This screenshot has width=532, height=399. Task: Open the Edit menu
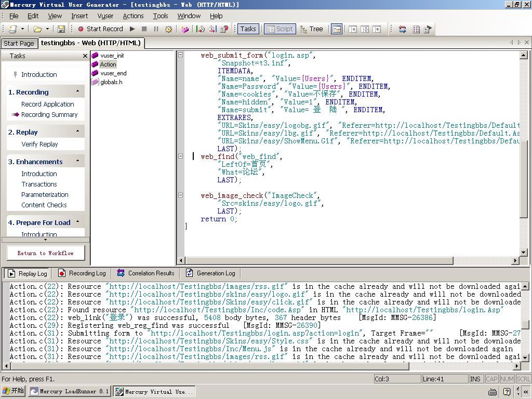coord(33,16)
